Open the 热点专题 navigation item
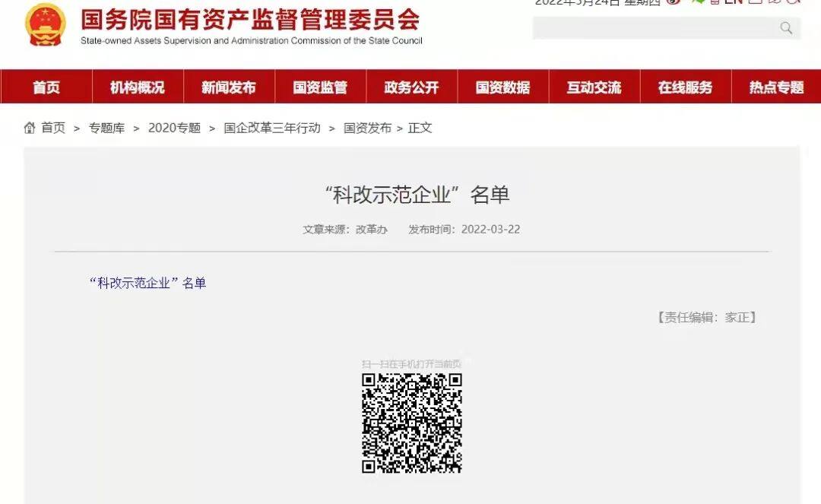Viewport: 821px width, 504px height. point(776,87)
